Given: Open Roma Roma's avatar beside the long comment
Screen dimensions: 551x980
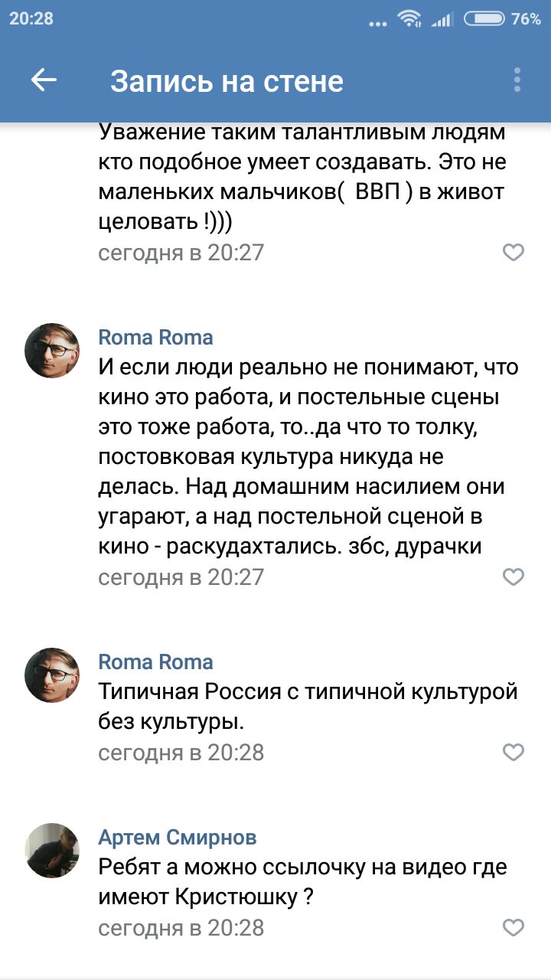Looking at the screenshot, I should 52,351.
